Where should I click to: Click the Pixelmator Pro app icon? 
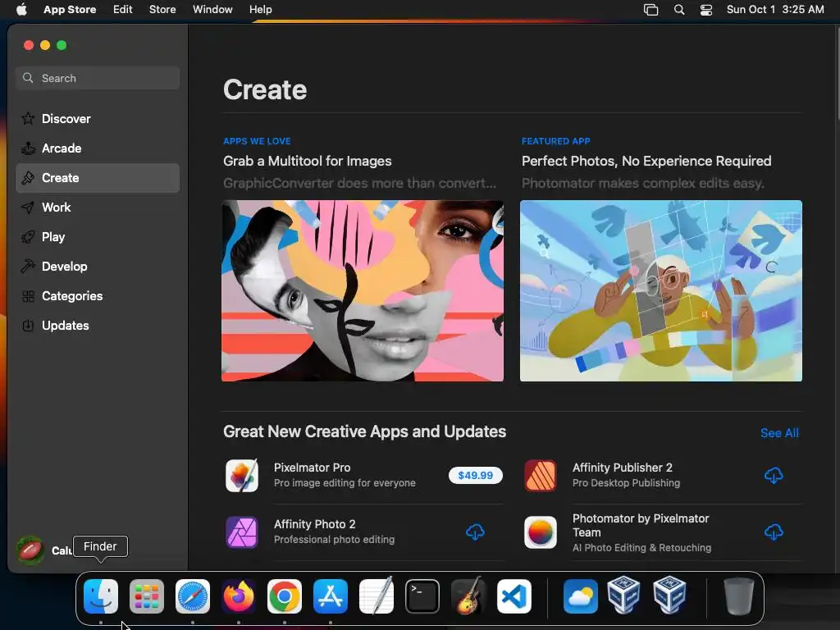(x=242, y=475)
